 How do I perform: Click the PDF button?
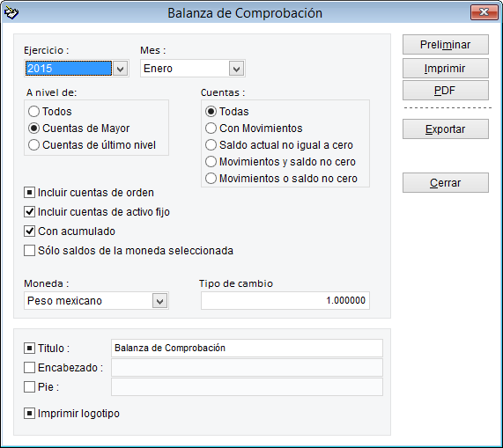[446, 91]
